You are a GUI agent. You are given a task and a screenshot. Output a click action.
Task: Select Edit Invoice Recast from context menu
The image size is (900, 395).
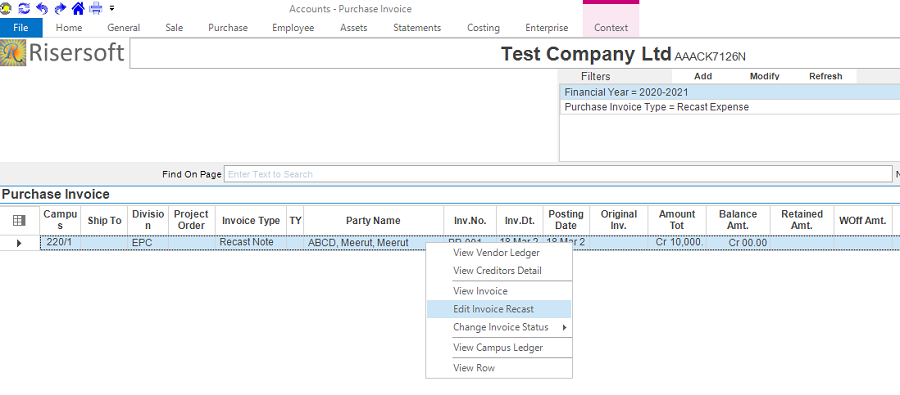pyautogui.click(x=499, y=309)
